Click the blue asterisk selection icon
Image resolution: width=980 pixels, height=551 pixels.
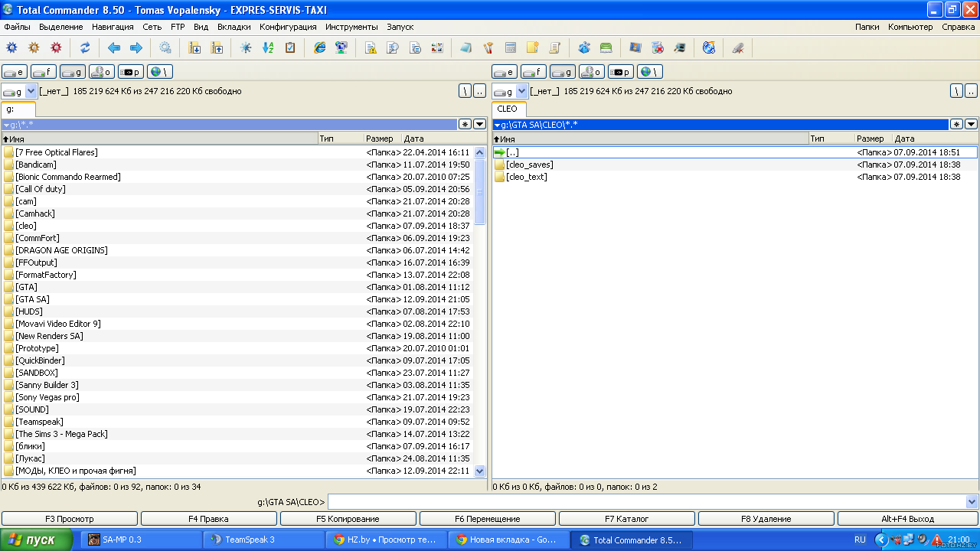tap(246, 47)
